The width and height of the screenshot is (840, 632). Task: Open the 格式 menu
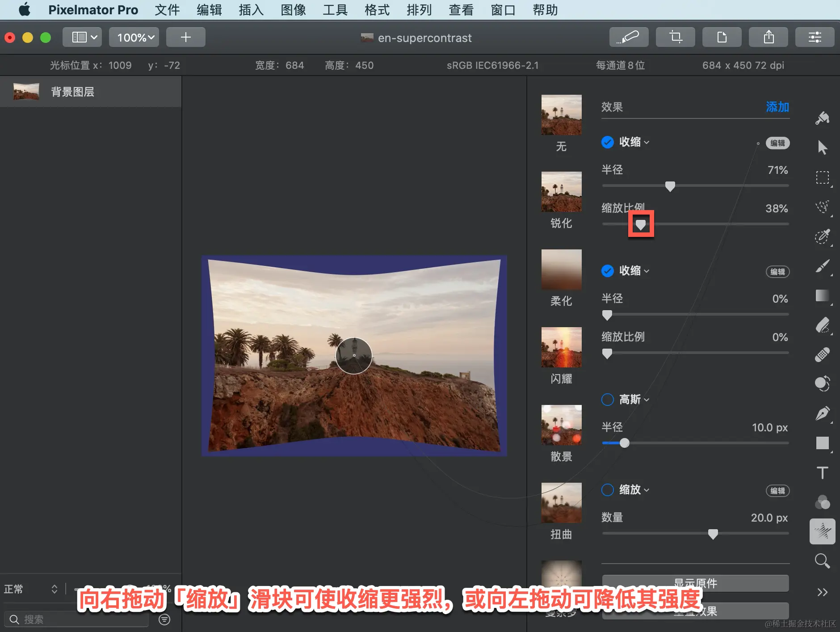tap(377, 10)
